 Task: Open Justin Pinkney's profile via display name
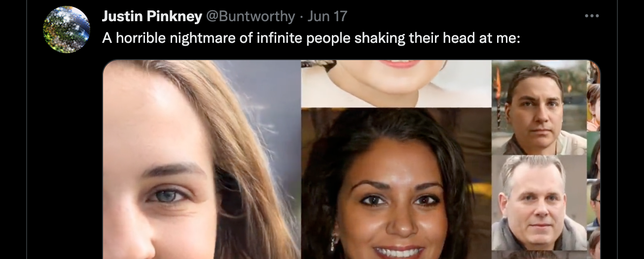pos(152,16)
